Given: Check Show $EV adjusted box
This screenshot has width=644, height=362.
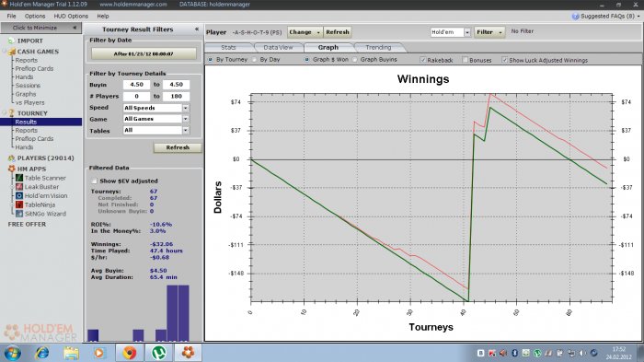Looking at the screenshot, I should pos(95,181).
